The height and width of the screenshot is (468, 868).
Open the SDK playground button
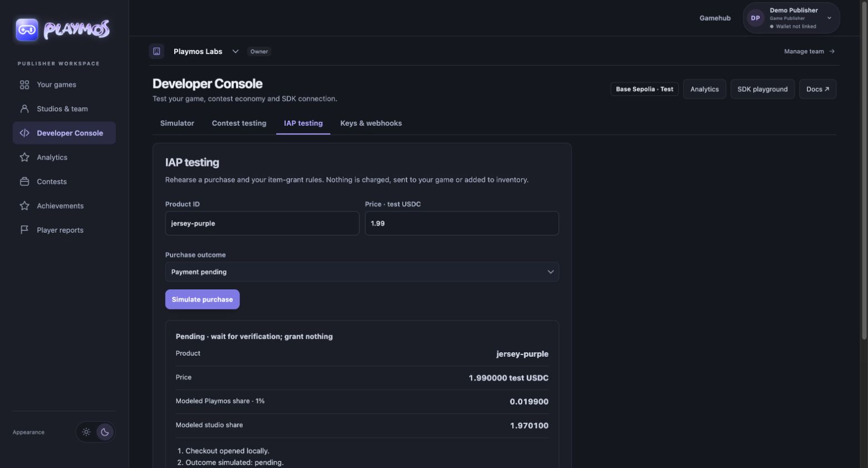point(762,89)
